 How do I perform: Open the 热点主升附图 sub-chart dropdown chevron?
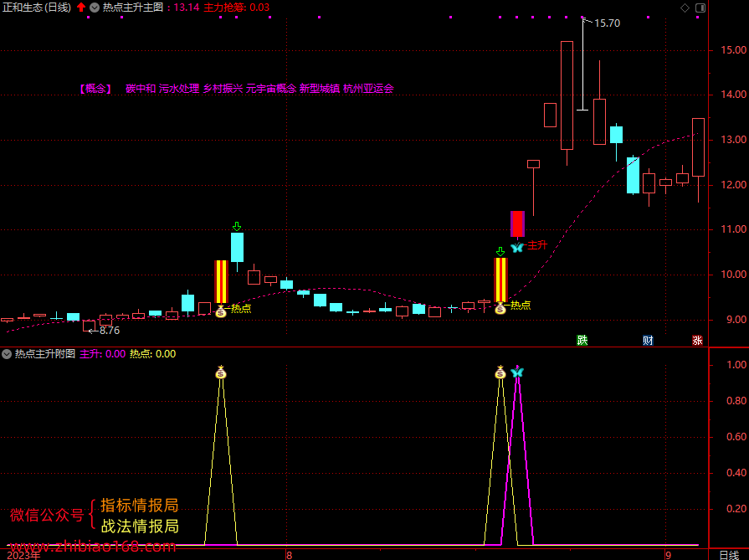click(x=7, y=354)
